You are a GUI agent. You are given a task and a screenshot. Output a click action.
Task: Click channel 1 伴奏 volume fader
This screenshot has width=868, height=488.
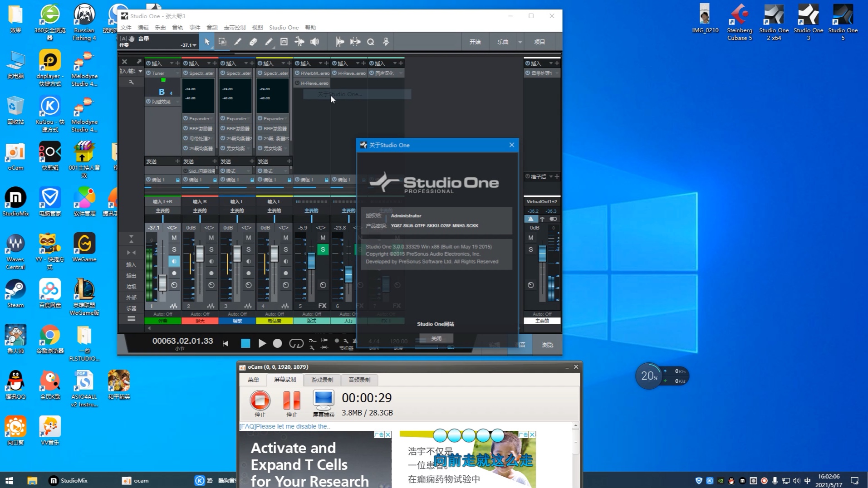click(162, 283)
